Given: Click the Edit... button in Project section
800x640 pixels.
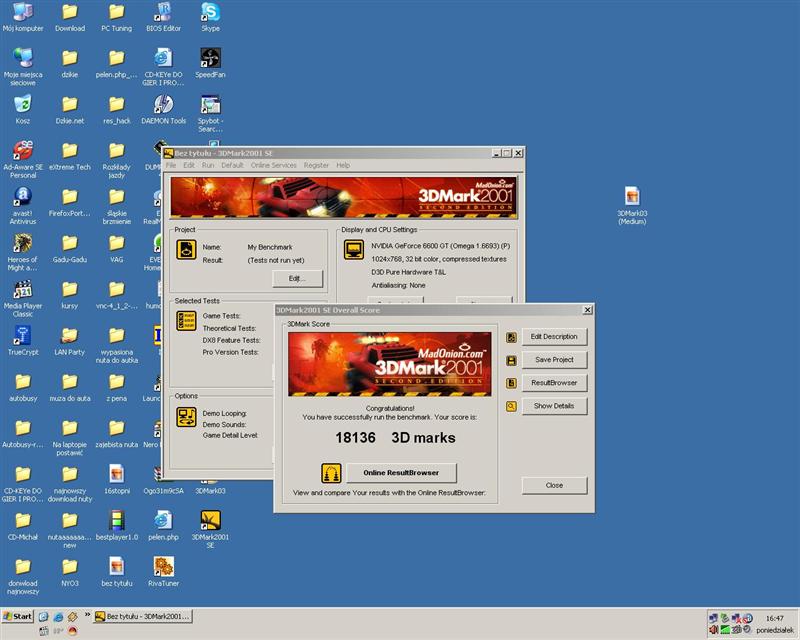Looking at the screenshot, I should 297,279.
